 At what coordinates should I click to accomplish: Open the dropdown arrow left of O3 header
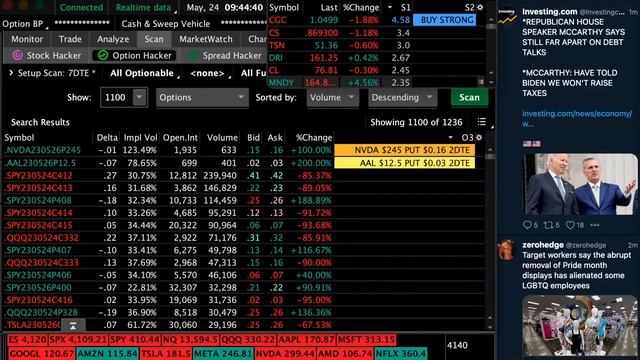pyautogui.click(x=450, y=138)
